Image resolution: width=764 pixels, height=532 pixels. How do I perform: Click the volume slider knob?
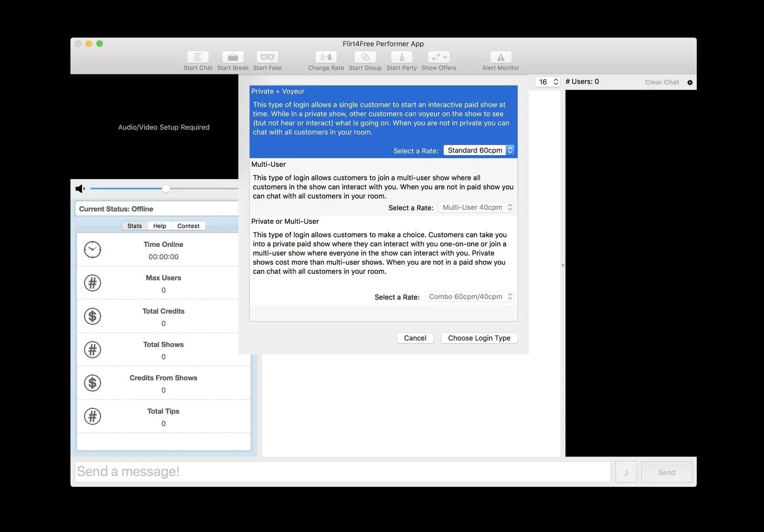point(166,189)
